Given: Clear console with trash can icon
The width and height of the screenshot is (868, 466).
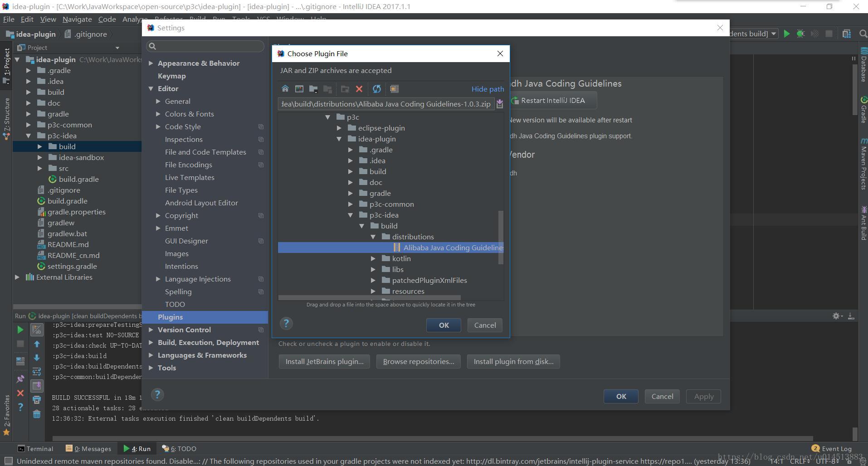Looking at the screenshot, I should tap(37, 414).
